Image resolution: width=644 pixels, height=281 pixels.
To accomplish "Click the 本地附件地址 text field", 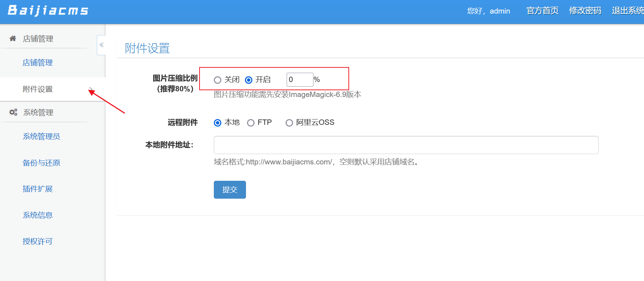I will [x=406, y=145].
